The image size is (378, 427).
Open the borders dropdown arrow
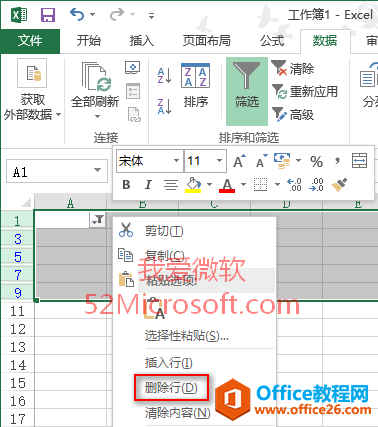pos(277,184)
